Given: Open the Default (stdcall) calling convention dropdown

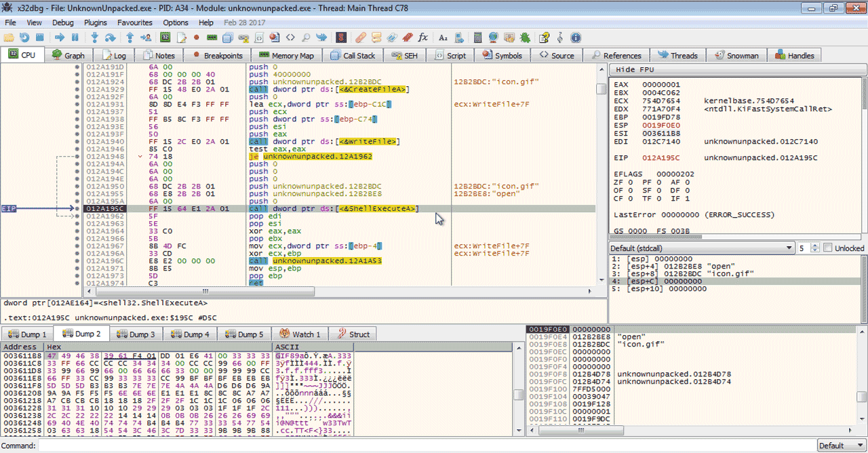Looking at the screenshot, I should [x=701, y=248].
